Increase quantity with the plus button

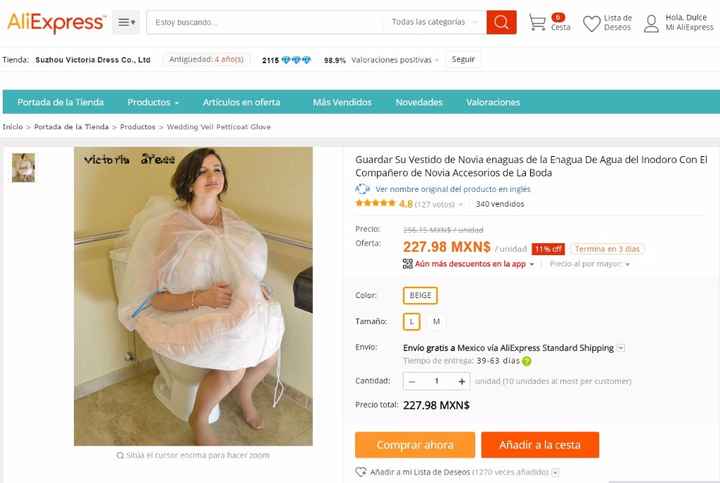[461, 381]
